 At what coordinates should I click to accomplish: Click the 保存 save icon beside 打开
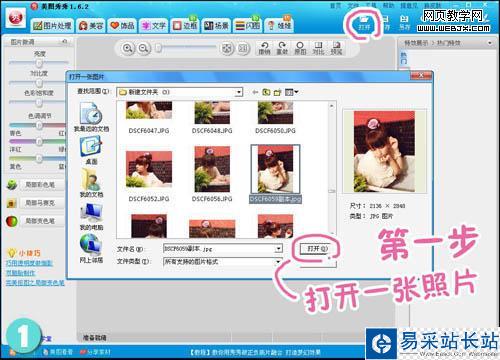click(386, 23)
